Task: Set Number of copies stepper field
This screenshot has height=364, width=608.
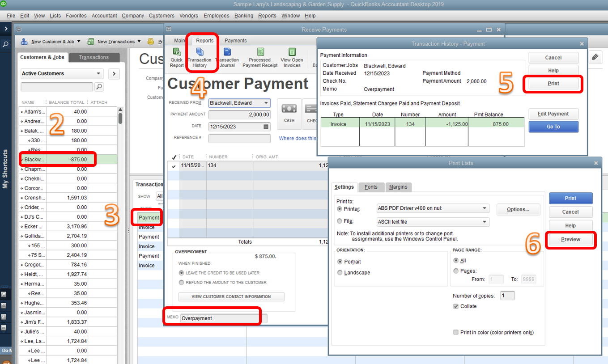Action: click(x=507, y=295)
